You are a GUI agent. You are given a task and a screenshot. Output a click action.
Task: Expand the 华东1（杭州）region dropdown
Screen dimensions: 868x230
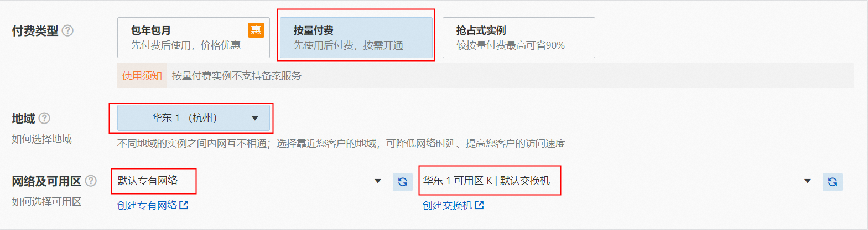(194, 118)
